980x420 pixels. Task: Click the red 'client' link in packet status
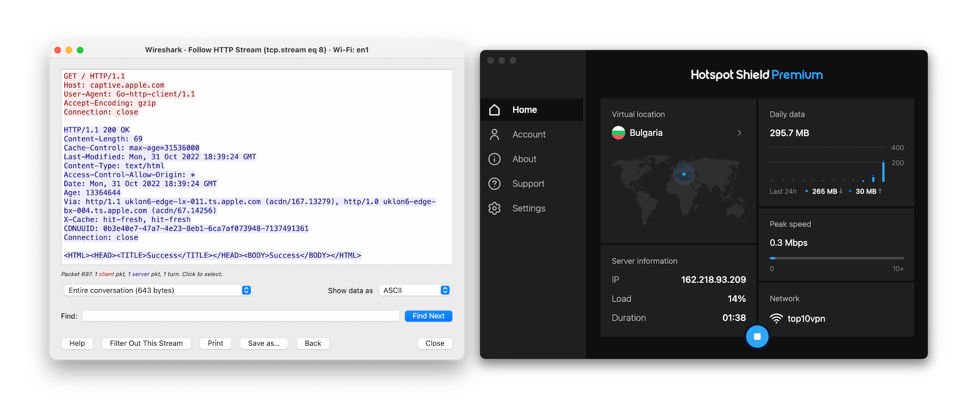[x=107, y=274]
